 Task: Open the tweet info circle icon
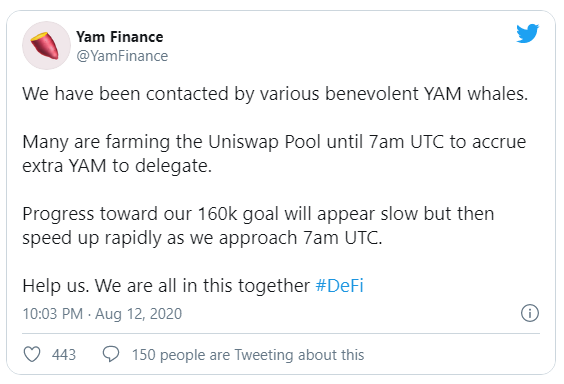click(530, 313)
